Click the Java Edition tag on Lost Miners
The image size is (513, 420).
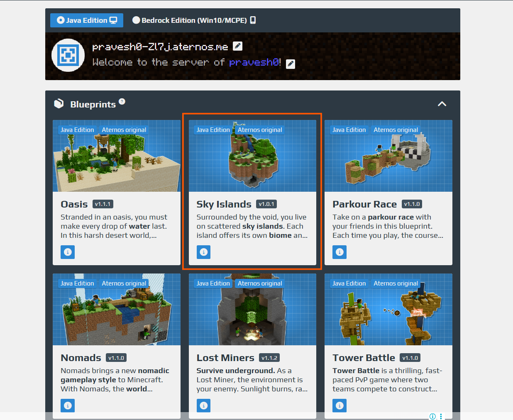[213, 283]
